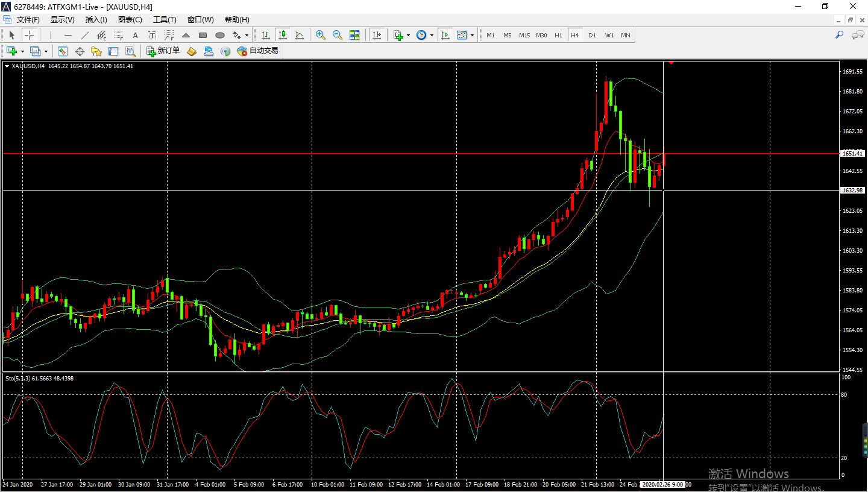868x492 pixels.
Task: Pick the trendline drawing tool
Action: pyautogui.click(x=85, y=35)
